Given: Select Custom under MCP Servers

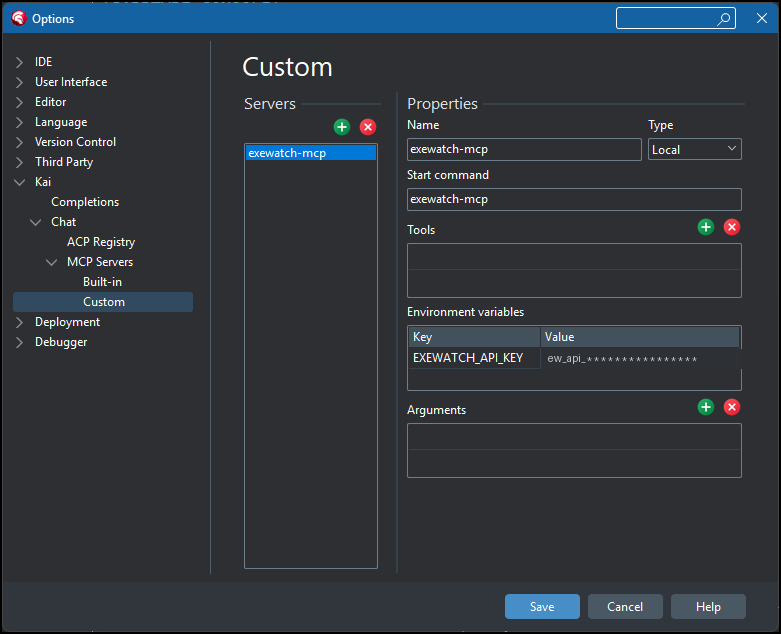Looking at the screenshot, I should 103,302.
